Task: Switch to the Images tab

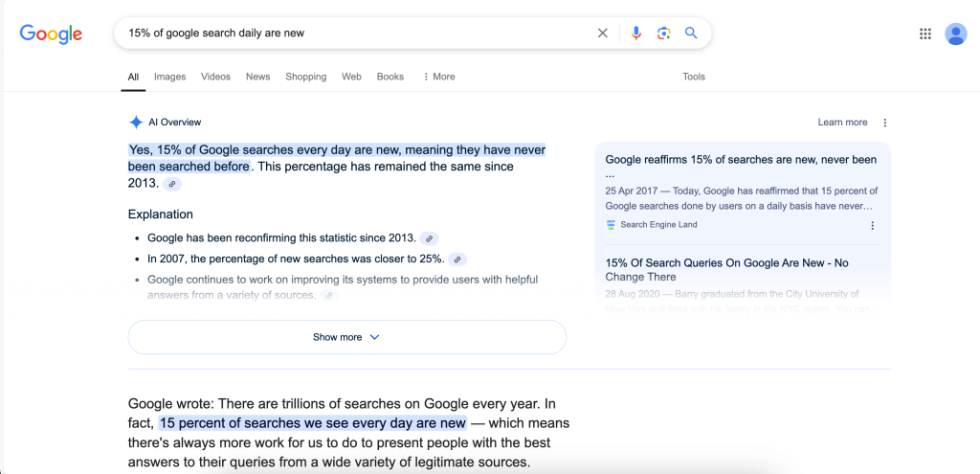Action: (170, 77)
